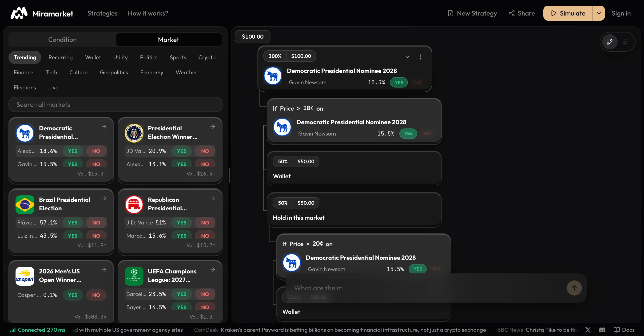This screenshot has height=336, width=644.
Task: Toggle YES on top Gavin Newsom strategy card
Action: click(x=399, y=83)
